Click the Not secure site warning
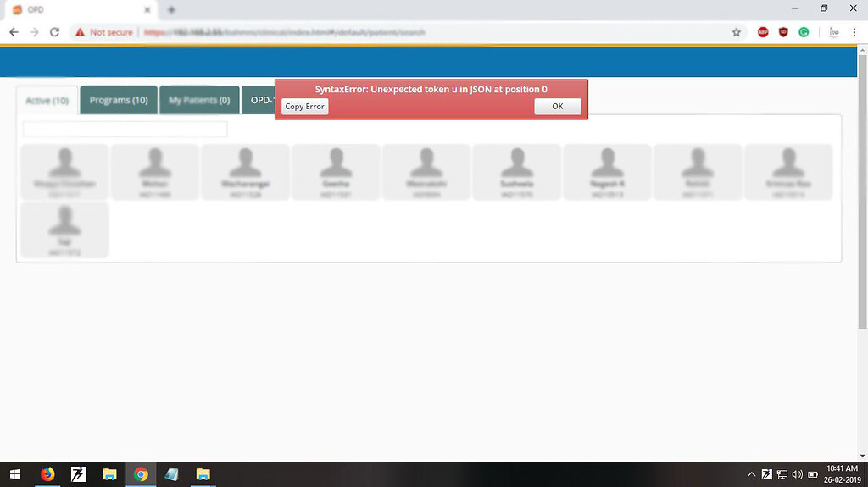 (103, 32)
